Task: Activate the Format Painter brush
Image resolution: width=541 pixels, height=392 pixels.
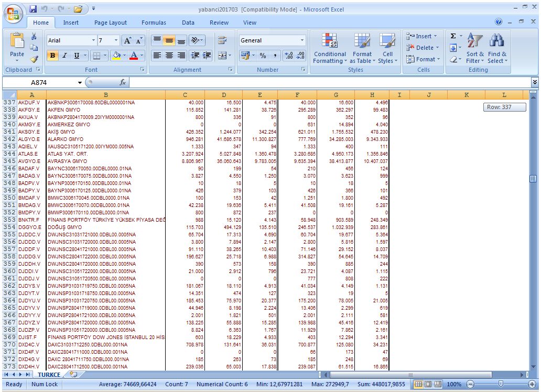Action: point(34,59)
